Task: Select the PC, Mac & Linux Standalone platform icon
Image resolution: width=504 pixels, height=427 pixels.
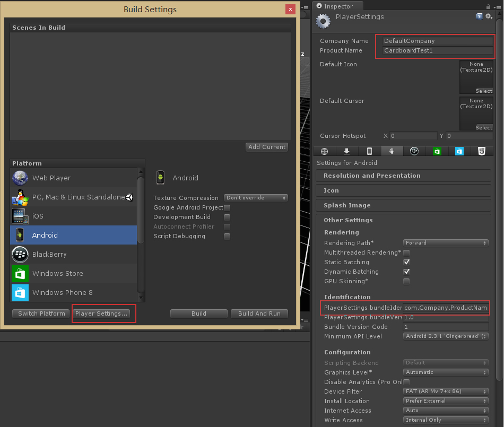Action: click(x=20, y=197)
